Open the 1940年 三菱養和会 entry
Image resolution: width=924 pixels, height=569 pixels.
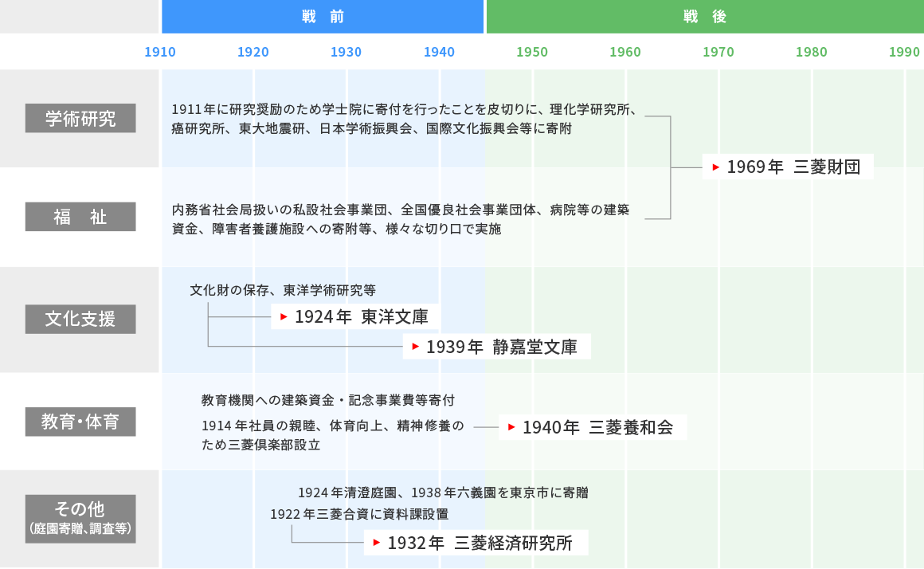[x=593, y=427]
